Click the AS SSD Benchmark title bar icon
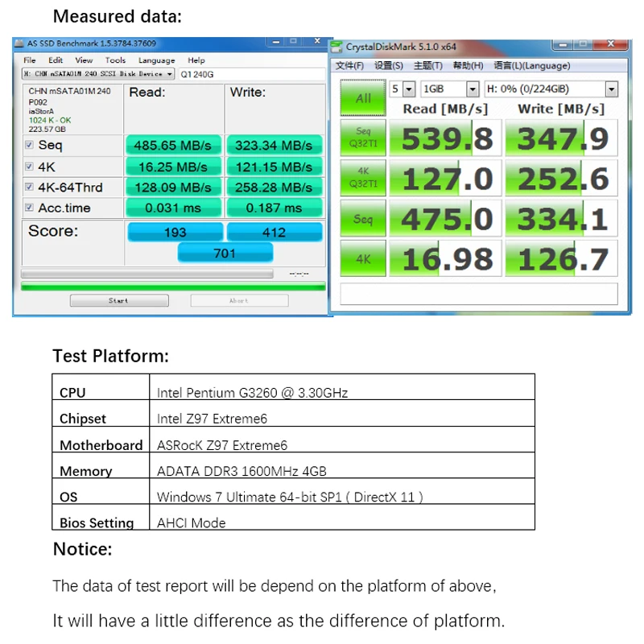This screenshot has width=644, height=644. (x=19, y=43)
